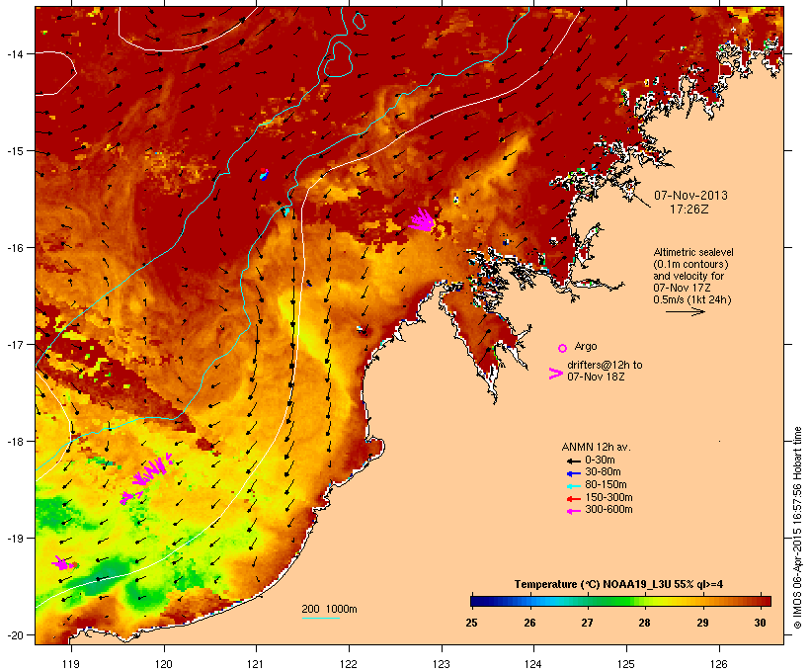810x672 pixels.
Task: Click the magenta 300-600m arrow in ANMN legend
Action: [x=573, y=511]
